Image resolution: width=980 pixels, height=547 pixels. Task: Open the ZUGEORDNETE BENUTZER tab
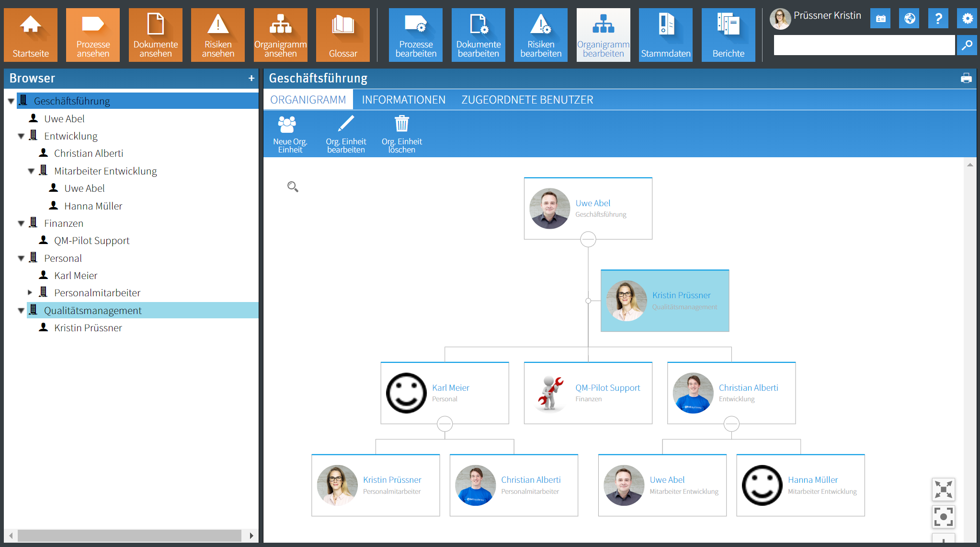coord(527,99)
